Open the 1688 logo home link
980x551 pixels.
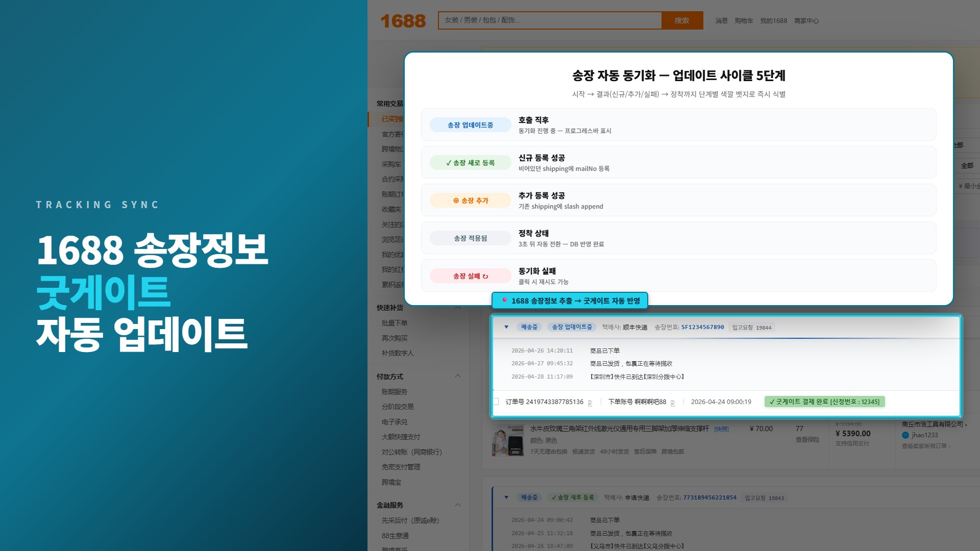(403, 21)
